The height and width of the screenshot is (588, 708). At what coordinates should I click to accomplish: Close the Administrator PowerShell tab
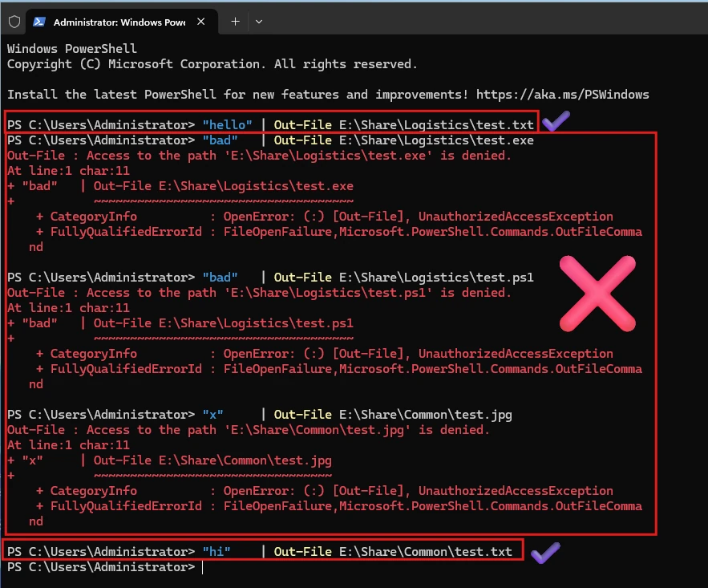[x=201, y=22]
